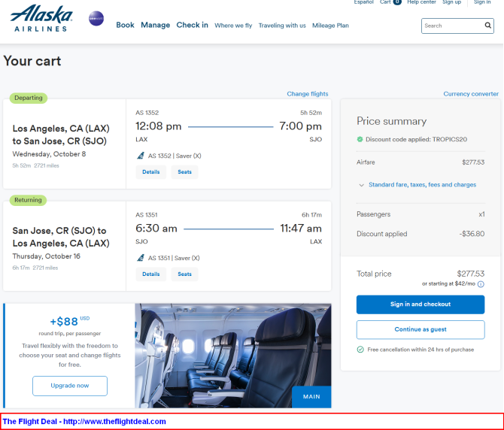
Task: Click Continue as guest button
Action: (421, 329)
